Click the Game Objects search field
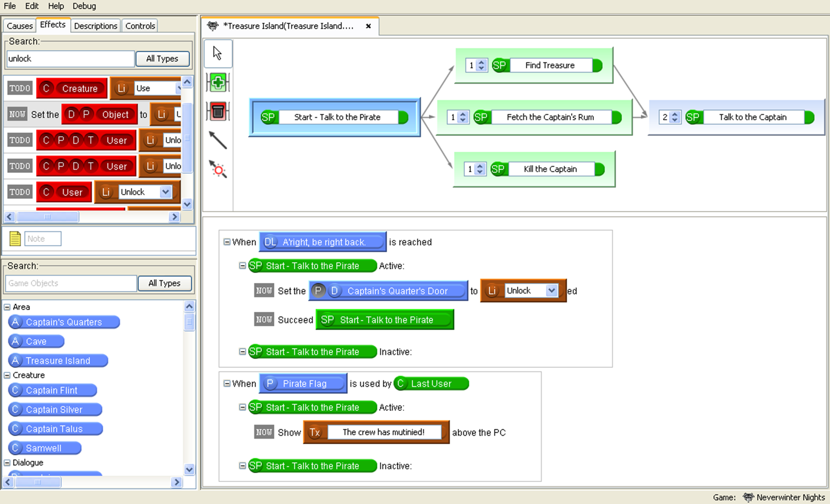The height and width of the screenshot is (504, 830). coord(71,283)
